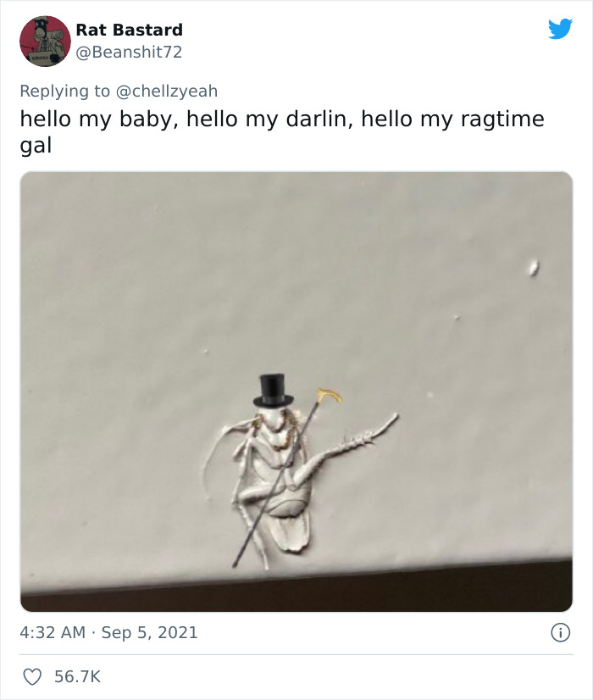Click the @Beanshit72 handle
The height and width of the screenshot is (700, 593).
(129, 53)
